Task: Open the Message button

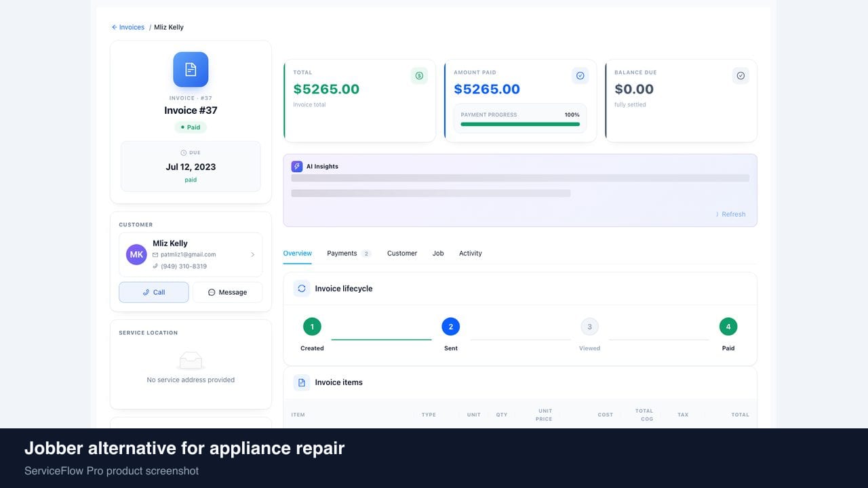Action: coord(227,292)
